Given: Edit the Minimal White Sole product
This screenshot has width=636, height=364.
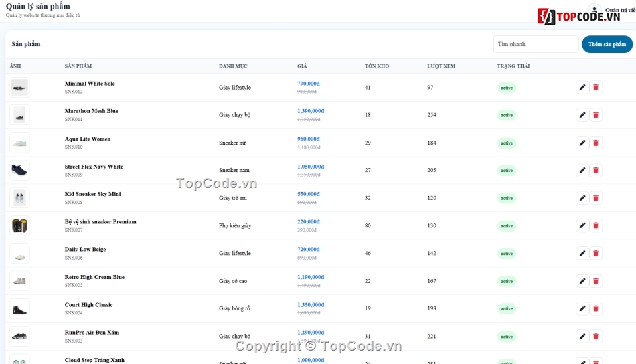Looking at the screenshot, I should [x=582, y=88].
